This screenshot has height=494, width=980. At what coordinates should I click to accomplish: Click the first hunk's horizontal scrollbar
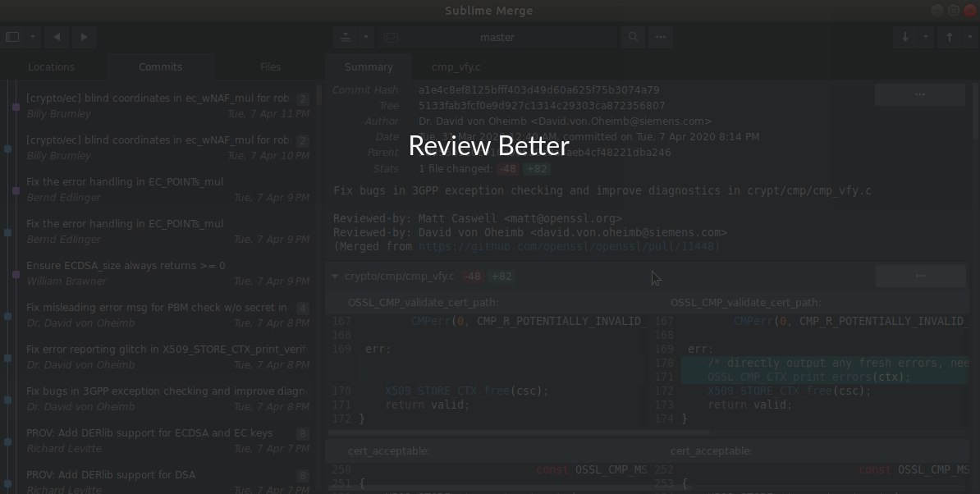(519, 432)
